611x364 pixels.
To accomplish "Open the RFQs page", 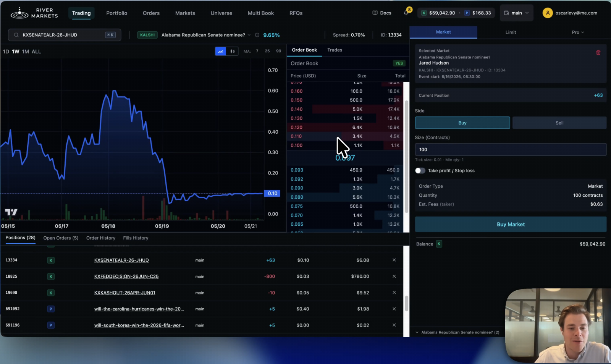I will point(296,13).
